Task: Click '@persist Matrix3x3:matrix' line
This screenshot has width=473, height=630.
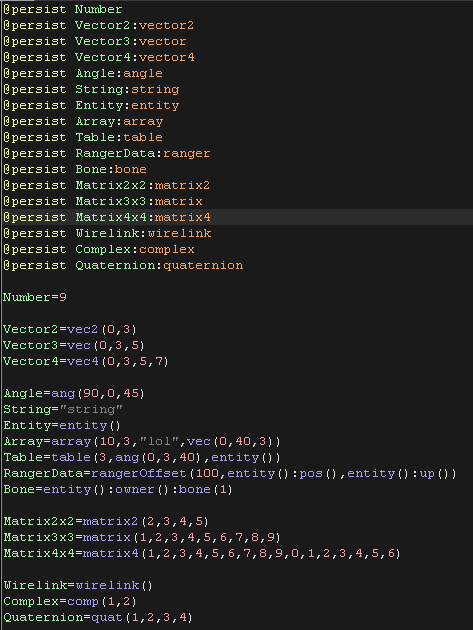Action: 102,201
